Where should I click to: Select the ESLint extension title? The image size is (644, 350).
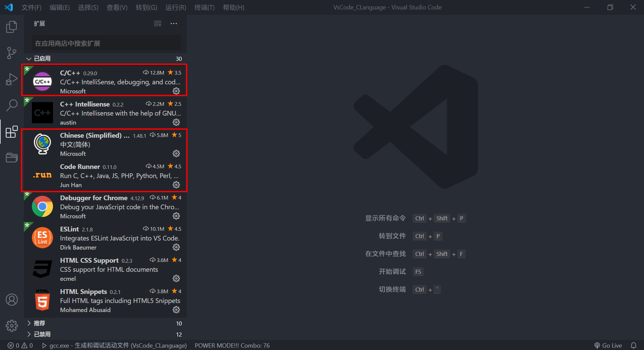(x=69, y=229)
